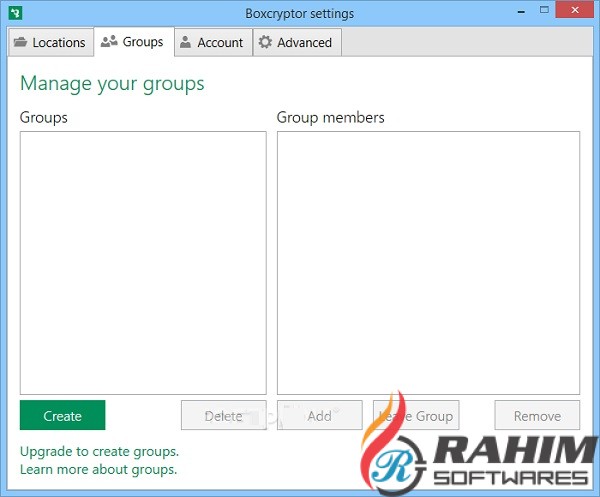600x497 pixels.
Task: Click the Add member button
Action: [x=320, y=415]
